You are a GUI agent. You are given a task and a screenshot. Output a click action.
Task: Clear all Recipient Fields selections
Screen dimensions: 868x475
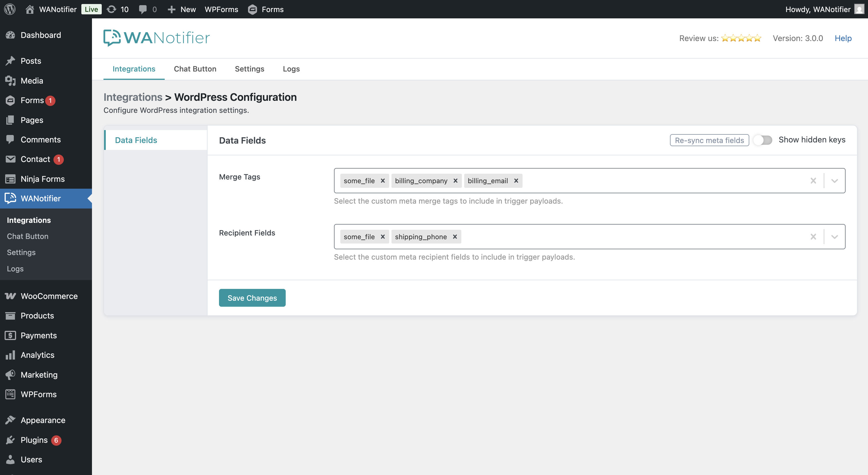point(813,237)
